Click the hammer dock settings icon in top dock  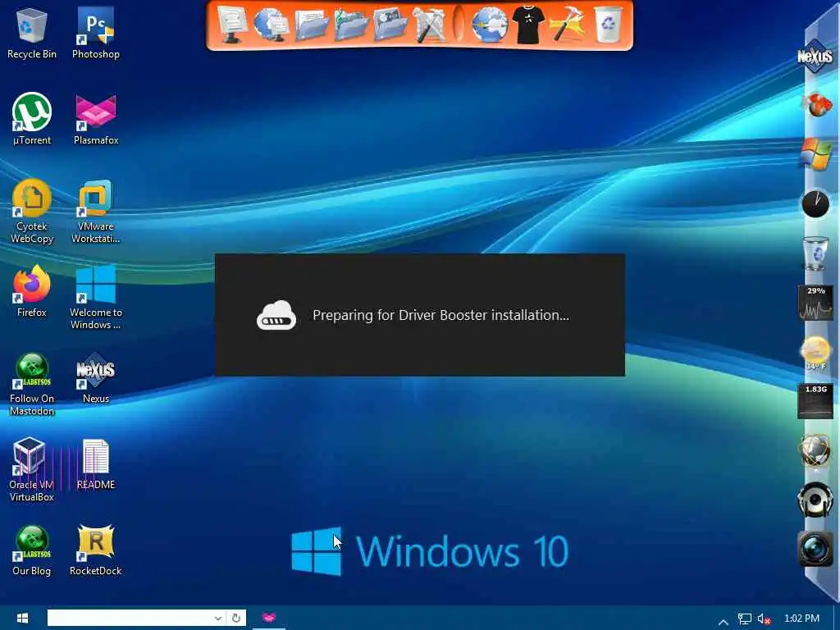(568, 25)
